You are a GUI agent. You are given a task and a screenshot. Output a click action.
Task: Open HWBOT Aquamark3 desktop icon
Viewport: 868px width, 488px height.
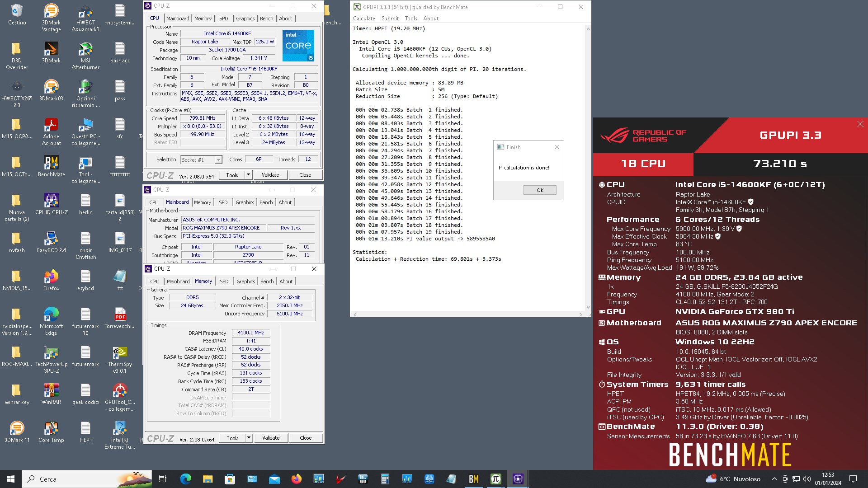[x=85, y=18]
